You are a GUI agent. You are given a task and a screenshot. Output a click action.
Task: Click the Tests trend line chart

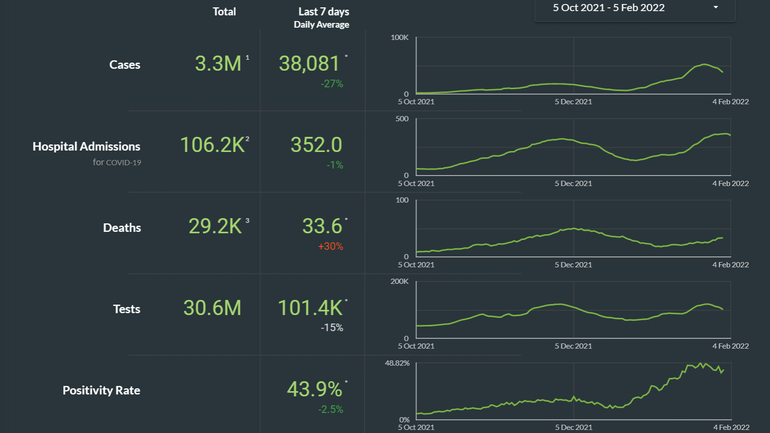coord(570,310)
